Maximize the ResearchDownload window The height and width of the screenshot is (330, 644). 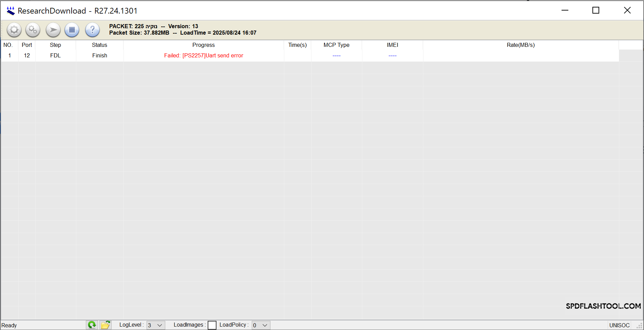(x=596, y=10)
